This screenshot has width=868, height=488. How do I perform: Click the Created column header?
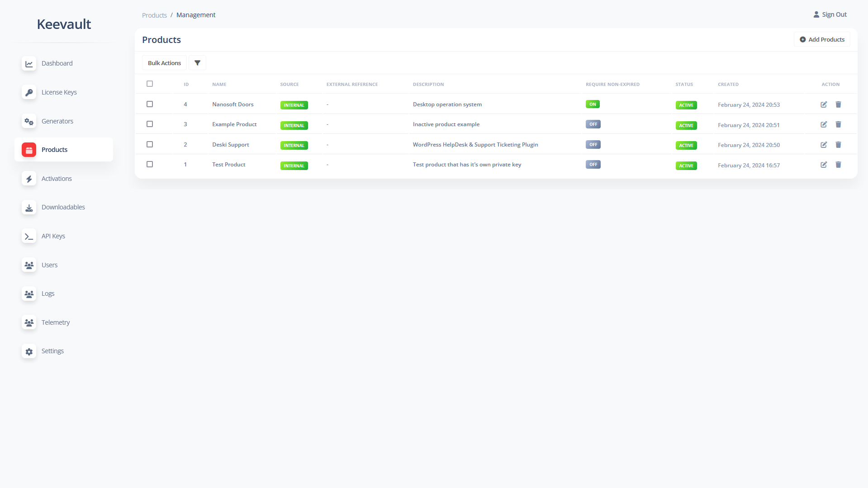coord(728,85)
